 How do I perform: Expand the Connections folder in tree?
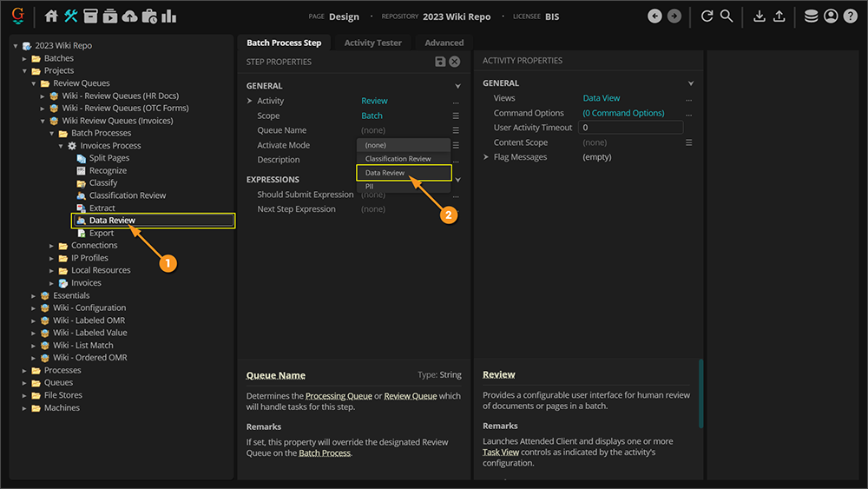point(51,246)
